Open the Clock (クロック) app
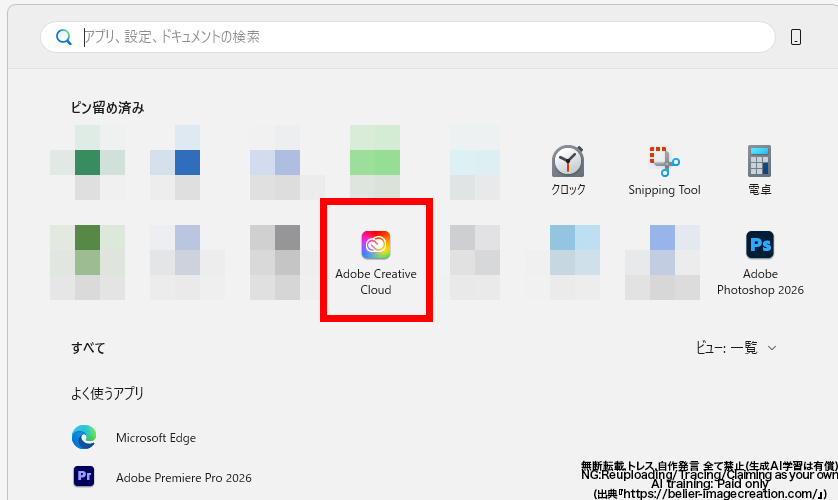This screenshot has width=838, height=500. [x=568, y=170]
